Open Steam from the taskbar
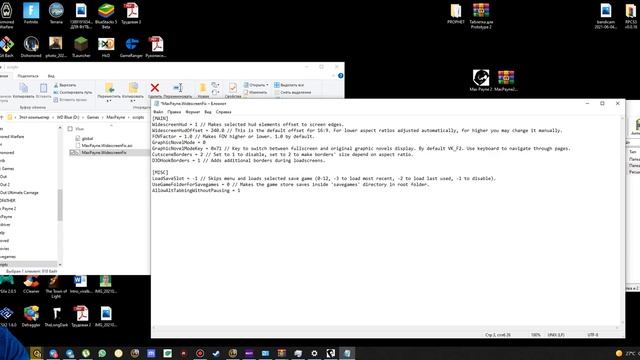640x360 pixels. 216,353
